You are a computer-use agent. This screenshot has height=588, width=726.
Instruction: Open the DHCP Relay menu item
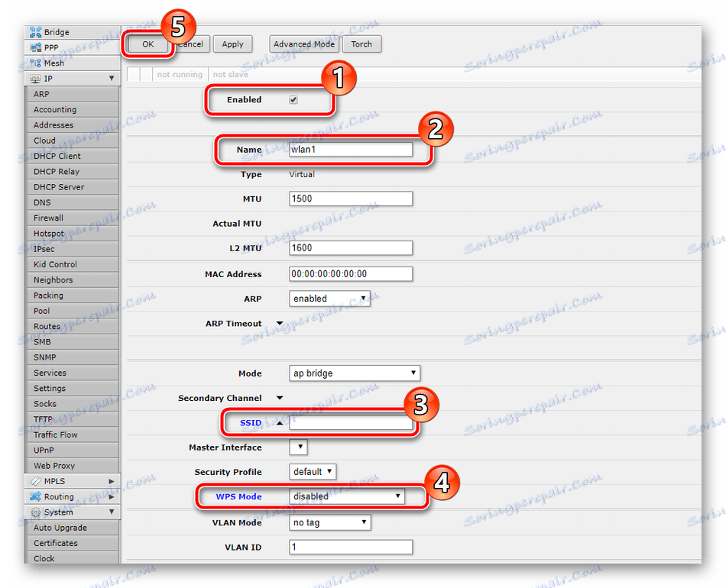coord(73,172)
